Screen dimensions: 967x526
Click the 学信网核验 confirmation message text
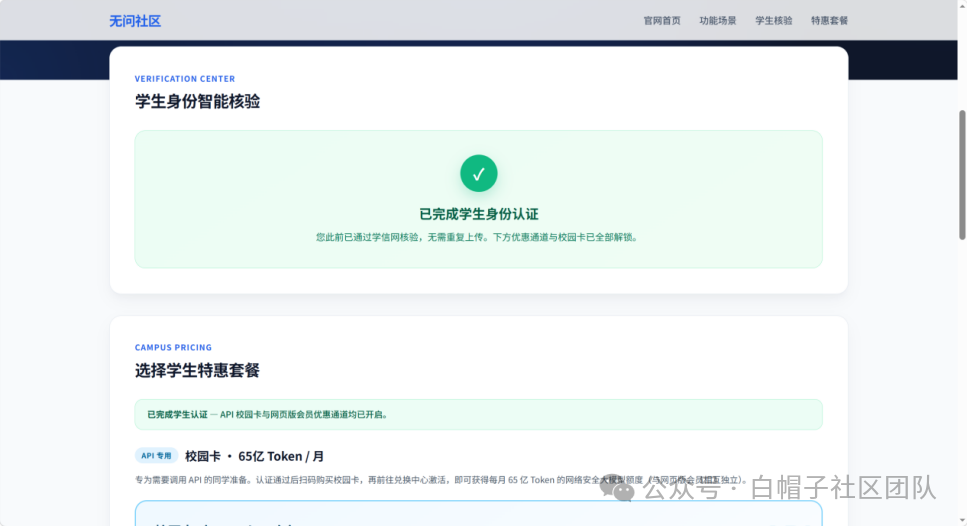[479, 237]
